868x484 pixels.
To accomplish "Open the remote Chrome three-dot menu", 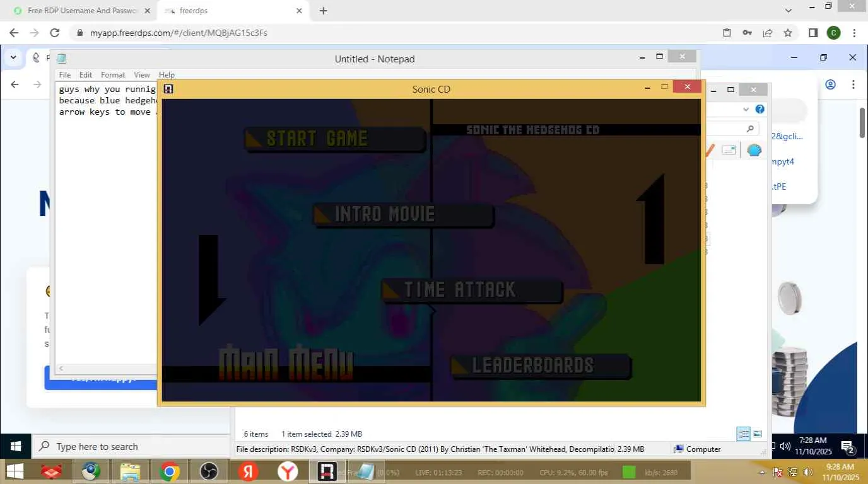I will pyautogui.click(x=853, y=84).
